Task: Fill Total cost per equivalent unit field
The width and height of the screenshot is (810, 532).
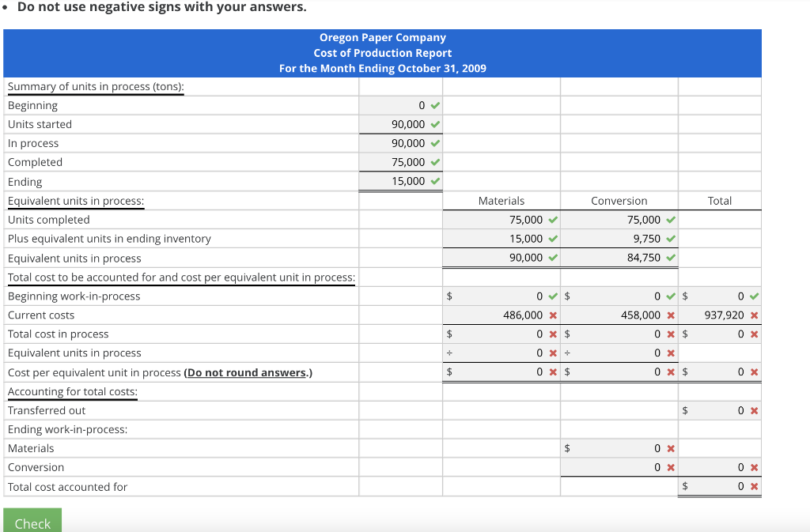Action: click(x=720, y=372)
